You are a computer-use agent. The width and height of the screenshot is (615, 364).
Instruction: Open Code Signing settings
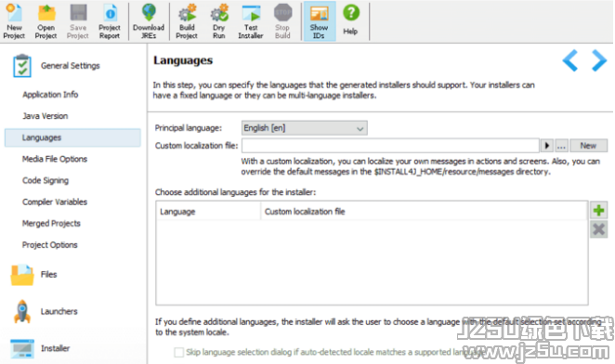pos(46,180)
